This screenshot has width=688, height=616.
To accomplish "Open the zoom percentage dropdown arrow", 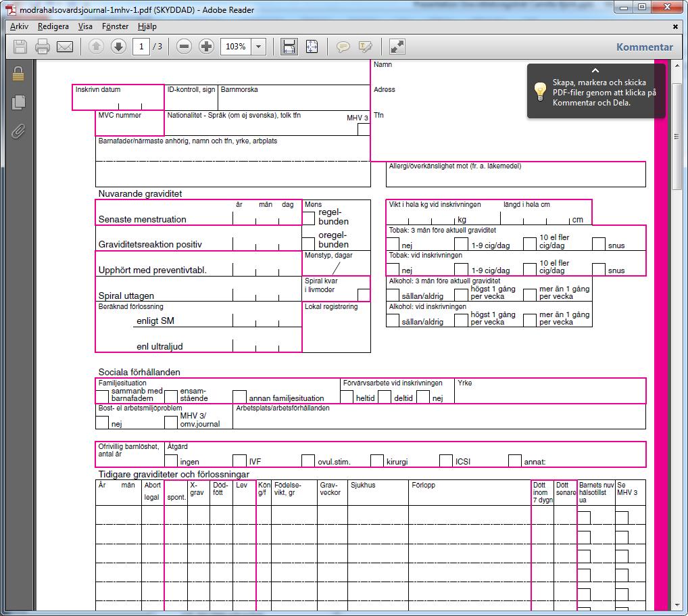I will tap(258, 47).
